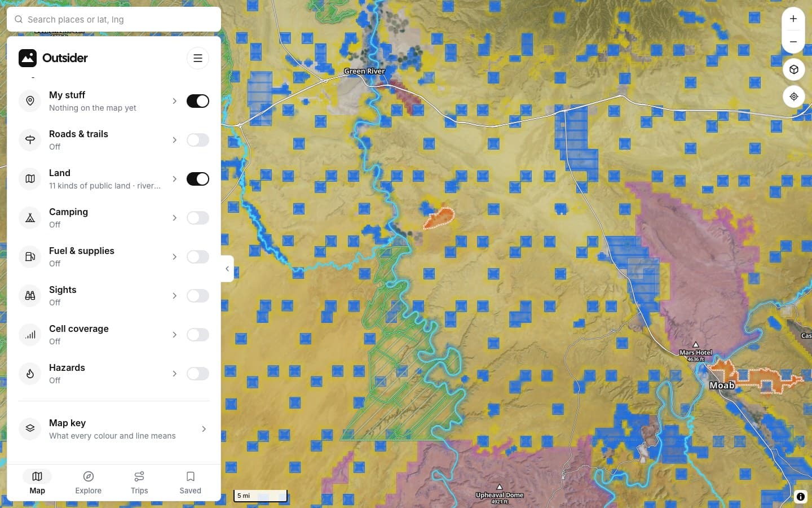
Task: Click the Moab town label
Action: coord(722,386)
